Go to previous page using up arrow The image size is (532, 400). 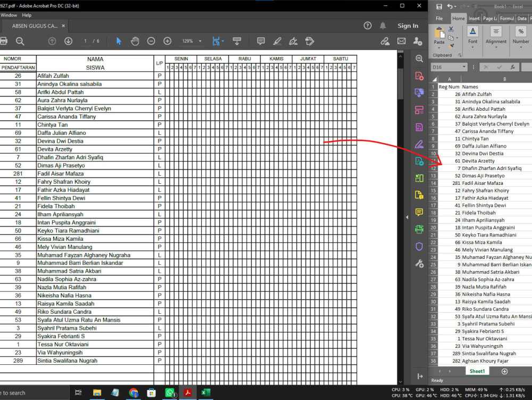(x=52, y=41)
